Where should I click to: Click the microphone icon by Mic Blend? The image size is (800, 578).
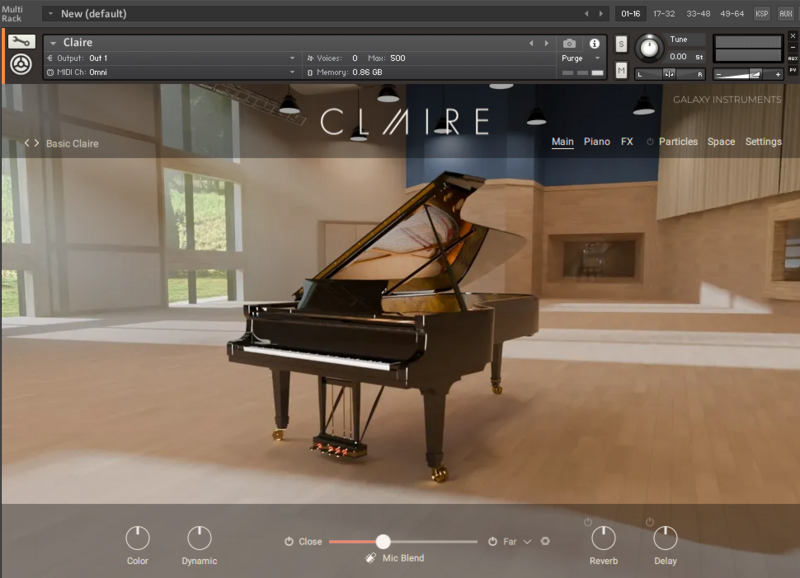click(371, 558)
